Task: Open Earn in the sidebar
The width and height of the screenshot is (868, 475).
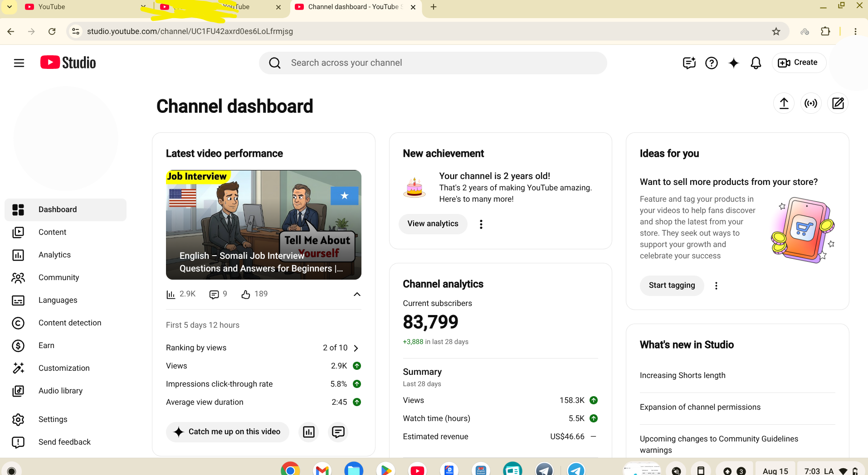Action: pyautogui.click(x=65, y=346)
